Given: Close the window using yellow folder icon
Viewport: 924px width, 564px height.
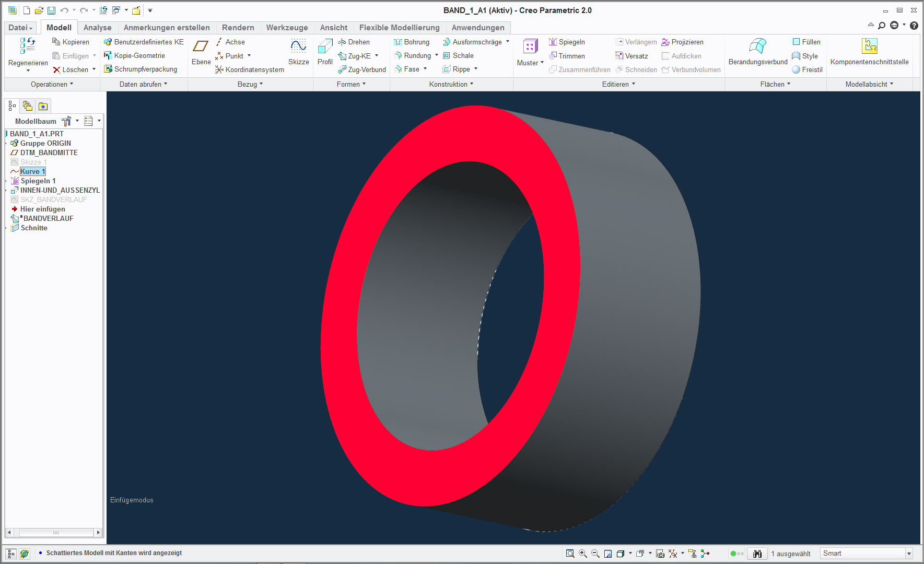Looking at the screenshot, I should point(136,10).
